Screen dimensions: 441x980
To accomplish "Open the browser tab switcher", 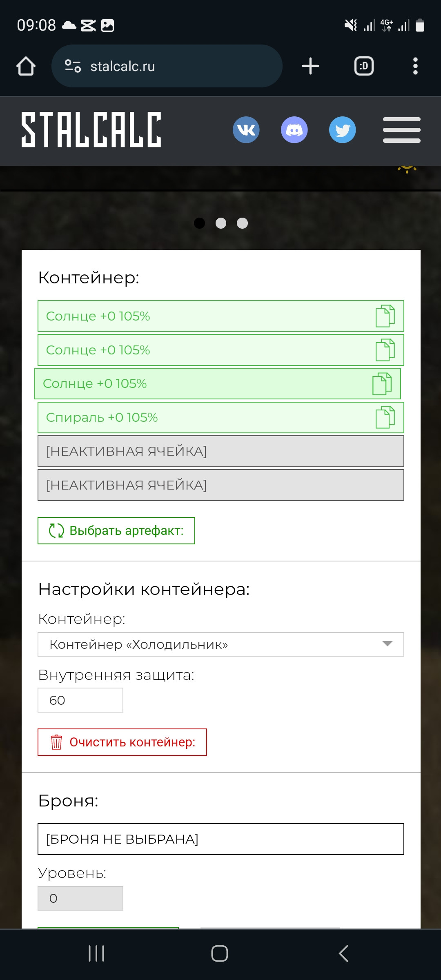I will pyautogui.click(x=364, y=66).
